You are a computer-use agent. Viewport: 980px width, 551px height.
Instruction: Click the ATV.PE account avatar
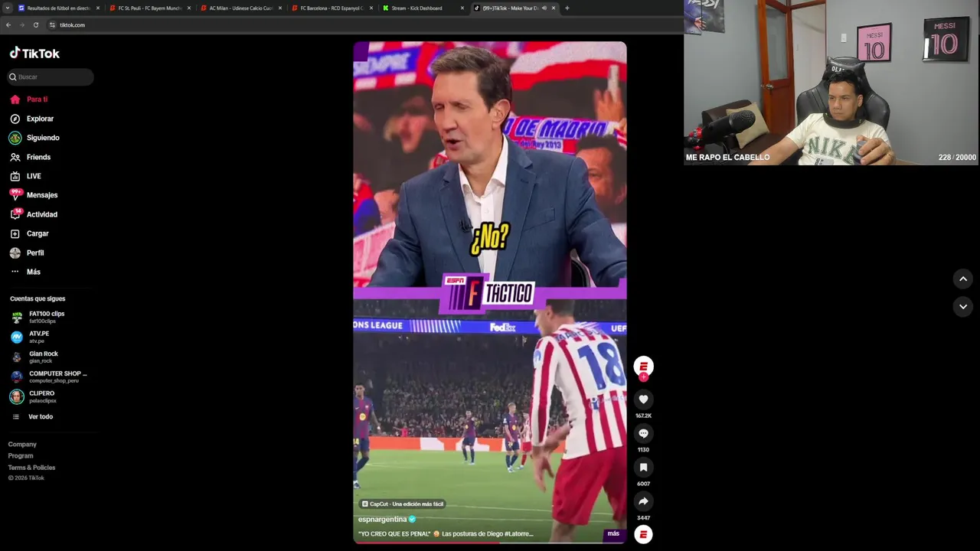click(17, 337)
